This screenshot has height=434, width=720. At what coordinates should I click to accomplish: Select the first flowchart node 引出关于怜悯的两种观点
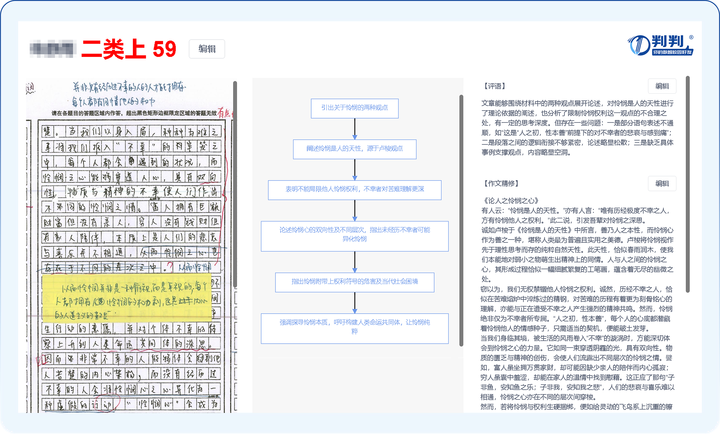point(355,105)
